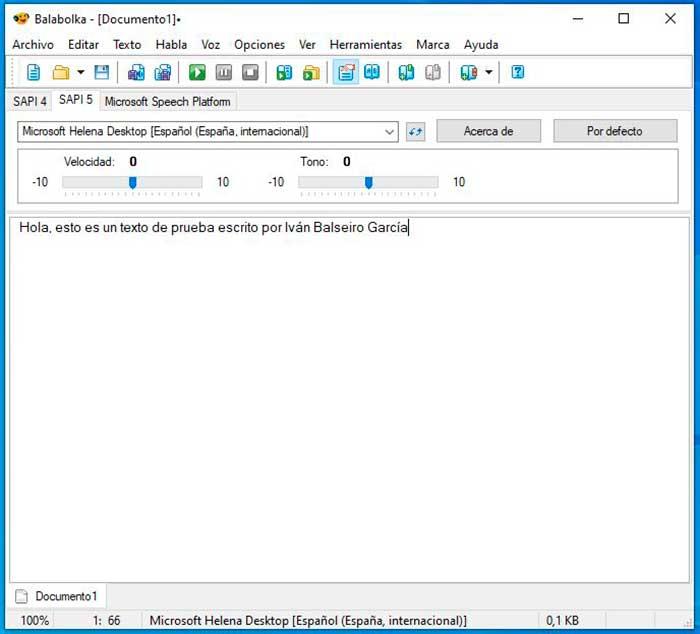Start reading aloud with the green play button
The width and height of the screenshot is (700, 634).
pyautogui.click(x=197, y=72)
